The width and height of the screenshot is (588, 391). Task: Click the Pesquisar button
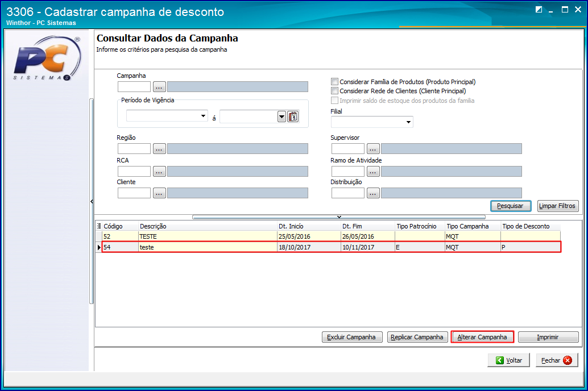tap(511, 206)
